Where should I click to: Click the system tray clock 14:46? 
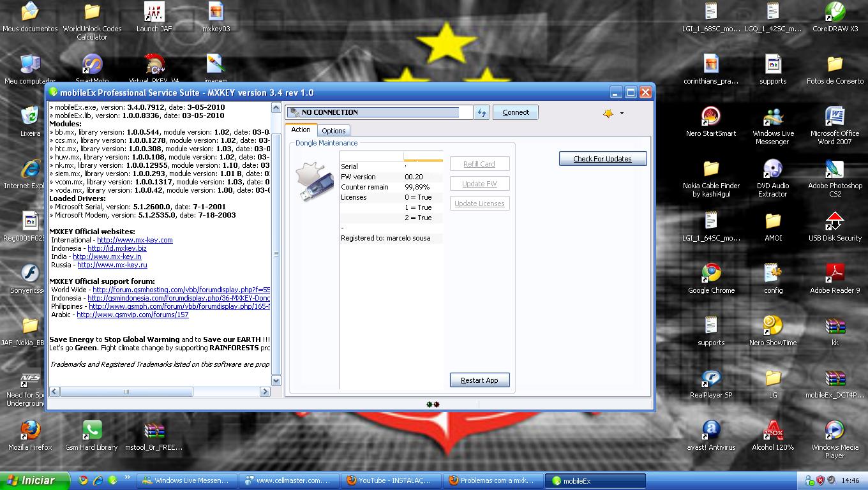[x=850, y=480]
